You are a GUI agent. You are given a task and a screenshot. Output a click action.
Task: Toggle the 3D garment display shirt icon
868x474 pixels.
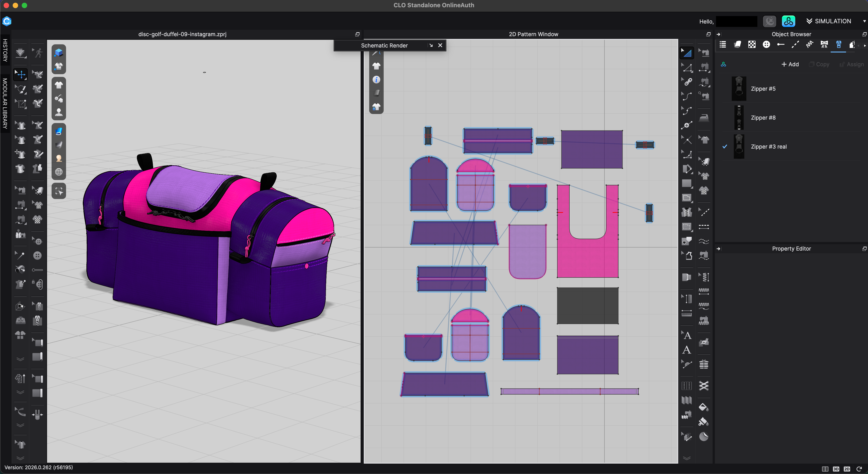[59, 85]
